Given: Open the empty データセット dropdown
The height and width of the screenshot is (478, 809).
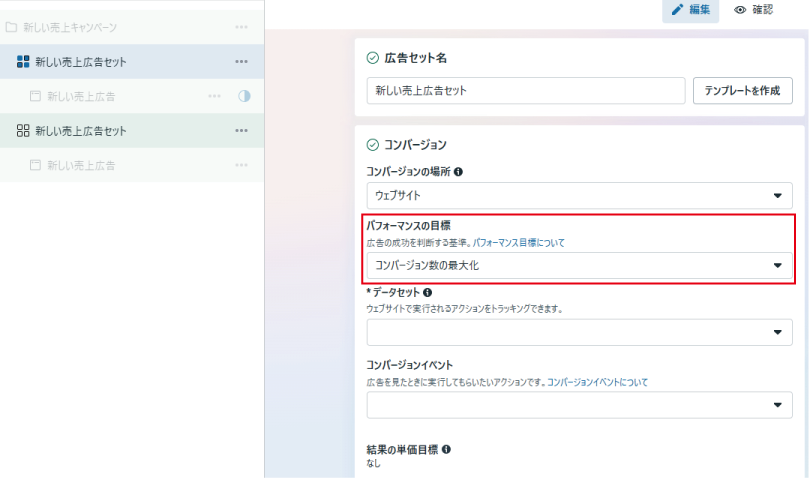Looking at the screenshot, I should tap(579, 332).
